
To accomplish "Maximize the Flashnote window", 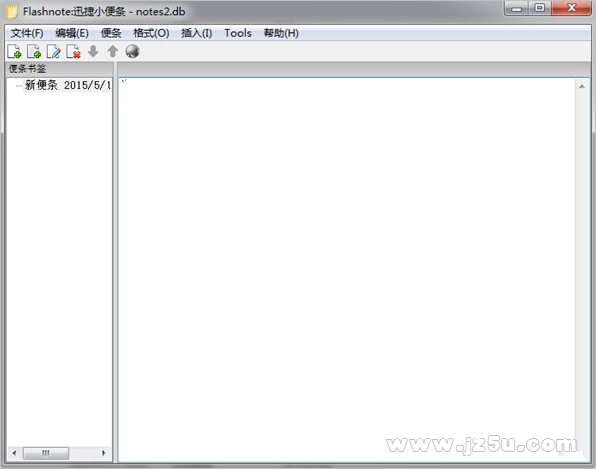I will 539,8.
